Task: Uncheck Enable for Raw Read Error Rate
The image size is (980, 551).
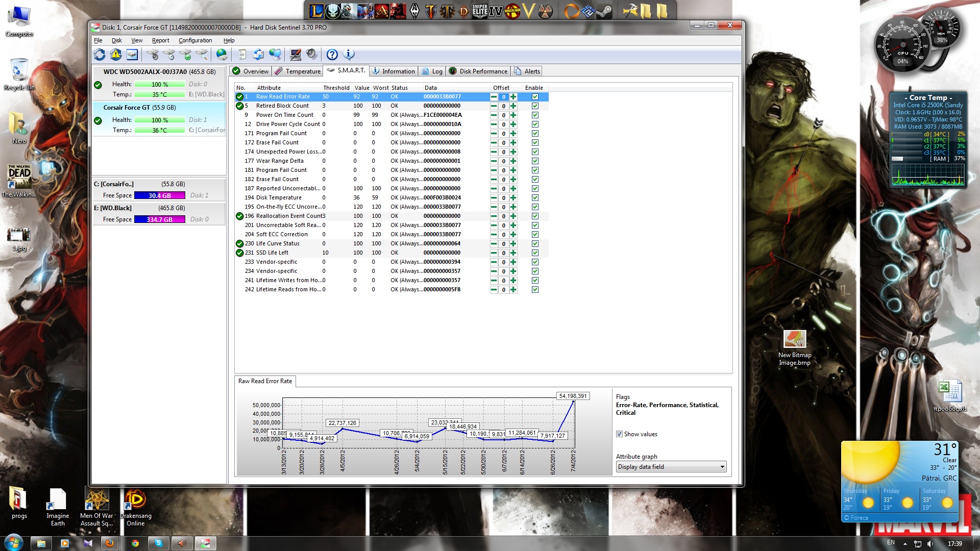Action: 535,97
